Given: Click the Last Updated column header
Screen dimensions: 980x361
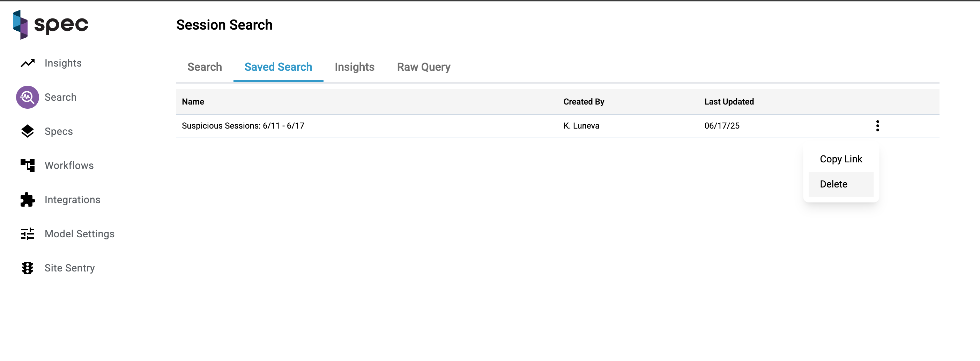Looking at the screenshot, I should [x=728, y=102].
